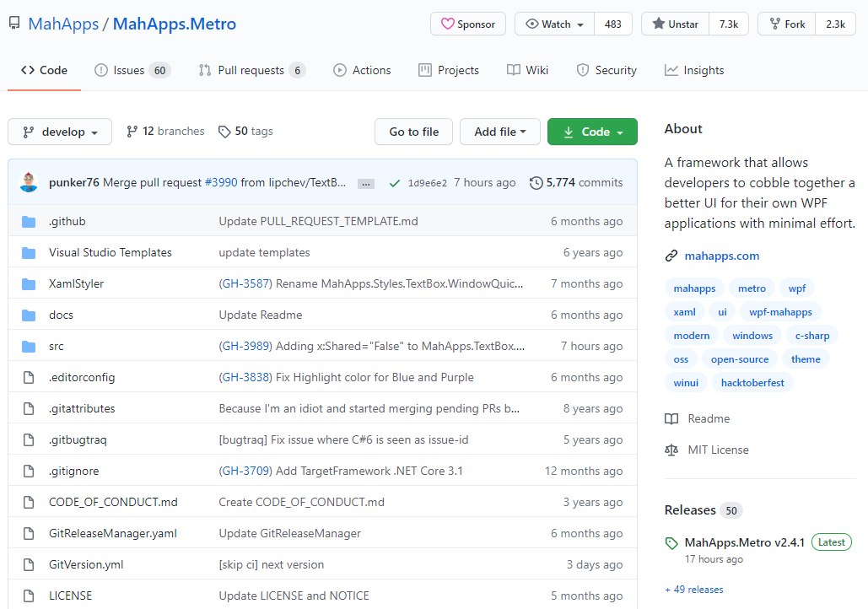
Task: Switch to the Wiki tab
Action: pos(527,70)
